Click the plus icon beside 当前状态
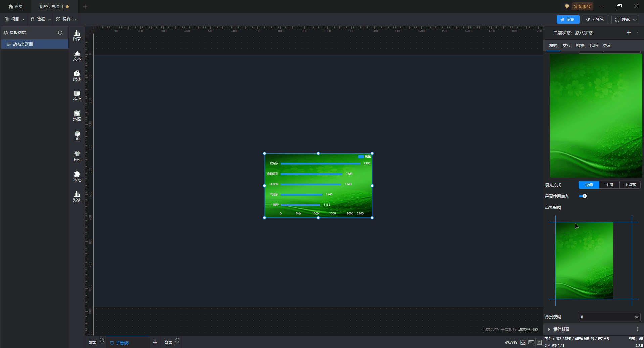Viewport: 644px width, 348px height. pos(629,33)
